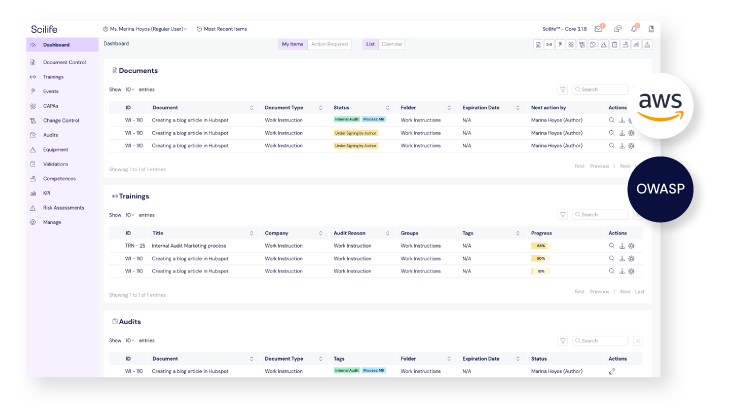
Task: Open the Documents table filter icon
Action: pyautogui.click(x=562, y=89)
